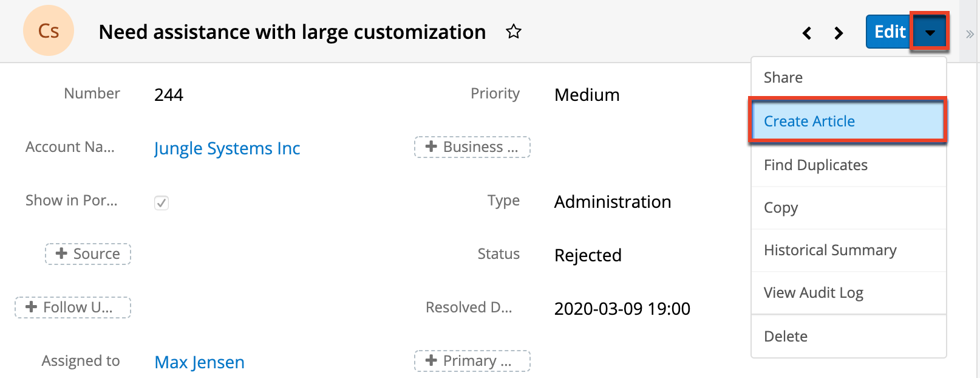980x378 pixels.
Task: Add a value to the Source field
Action: pyautogui.click(x=88, y=254)
